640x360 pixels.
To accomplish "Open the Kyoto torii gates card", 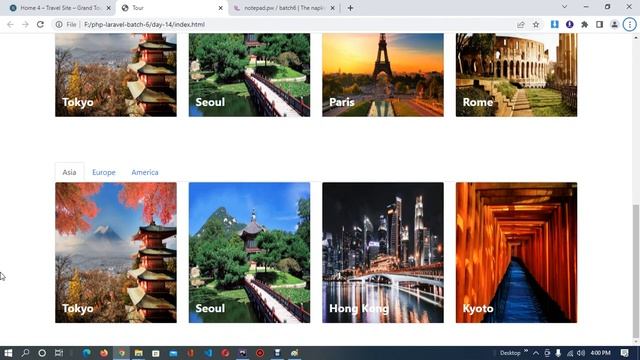I will click(516, 253).
